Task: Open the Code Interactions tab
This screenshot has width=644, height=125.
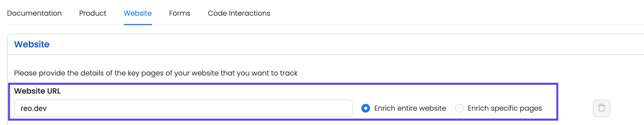Action: pos(239,13)
